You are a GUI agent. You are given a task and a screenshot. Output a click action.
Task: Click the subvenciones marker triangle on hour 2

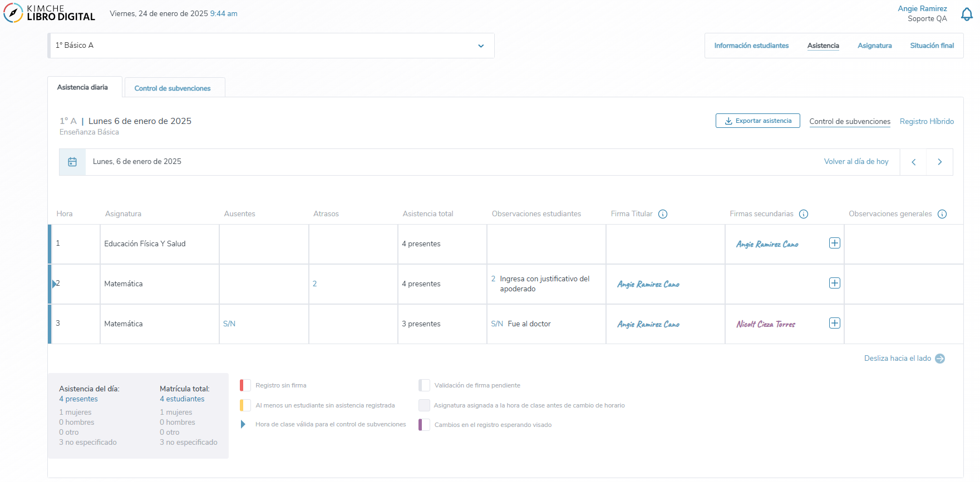54,284
